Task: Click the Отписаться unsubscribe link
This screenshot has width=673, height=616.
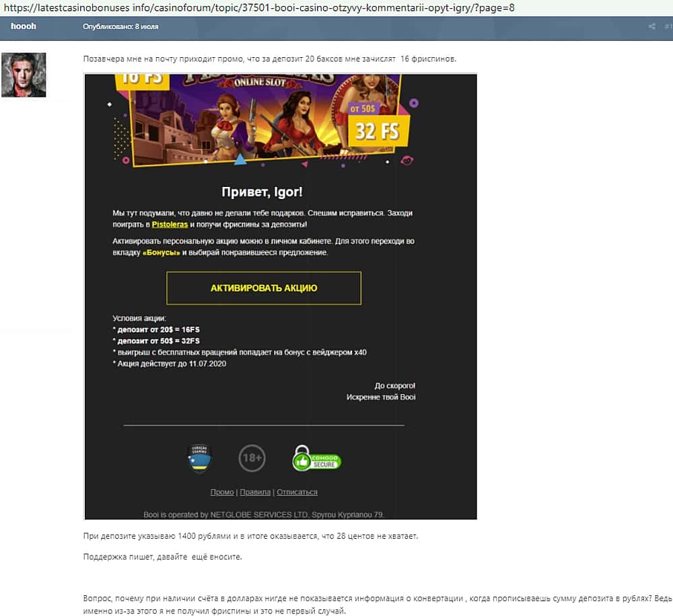Action: [x=297, y=492]
